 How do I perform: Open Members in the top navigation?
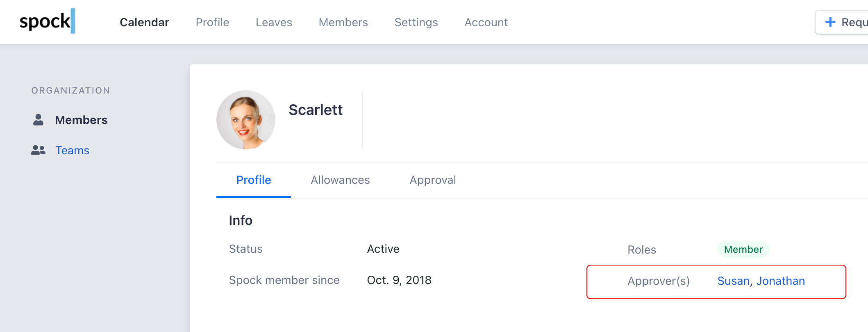(343, 22)
